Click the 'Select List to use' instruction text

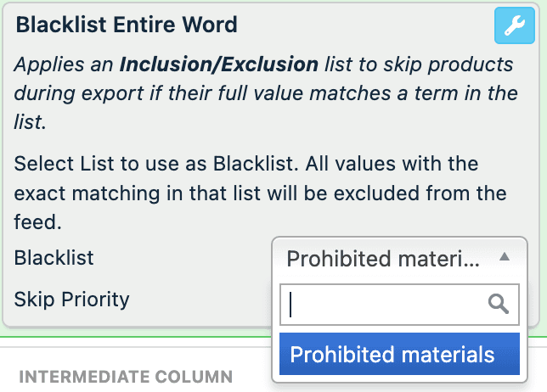[x=102, y=162]
